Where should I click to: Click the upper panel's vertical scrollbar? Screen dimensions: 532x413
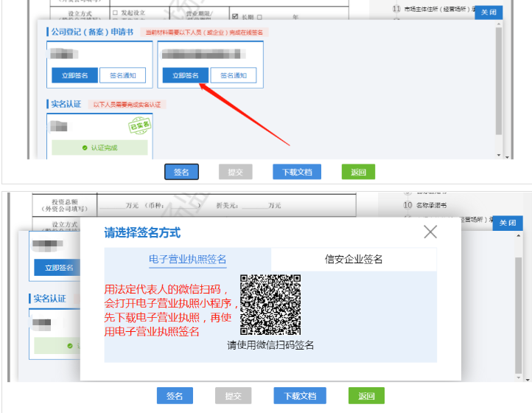point(500,81)
